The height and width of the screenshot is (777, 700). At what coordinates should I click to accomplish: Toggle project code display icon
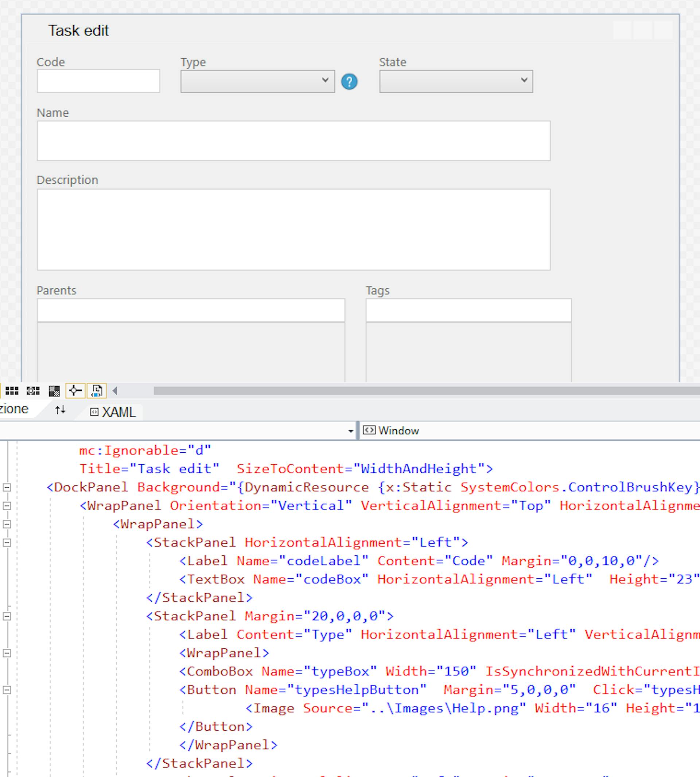click(x=97, y=391)
